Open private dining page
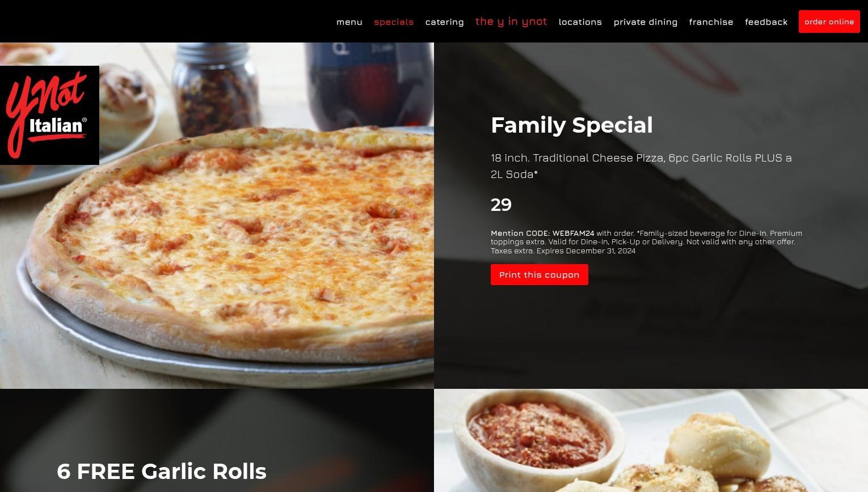The height and width of the screenshot is (492, 868). click(x=646, y=22)
